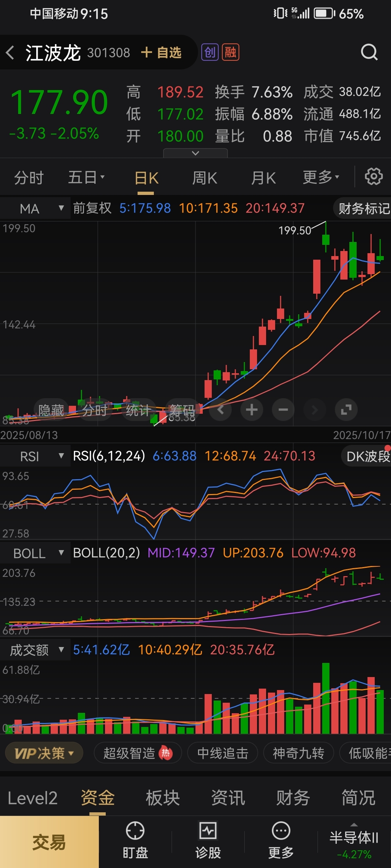Select 月K chart tab
The image size is (391, 868).
[x=264, y=178]
